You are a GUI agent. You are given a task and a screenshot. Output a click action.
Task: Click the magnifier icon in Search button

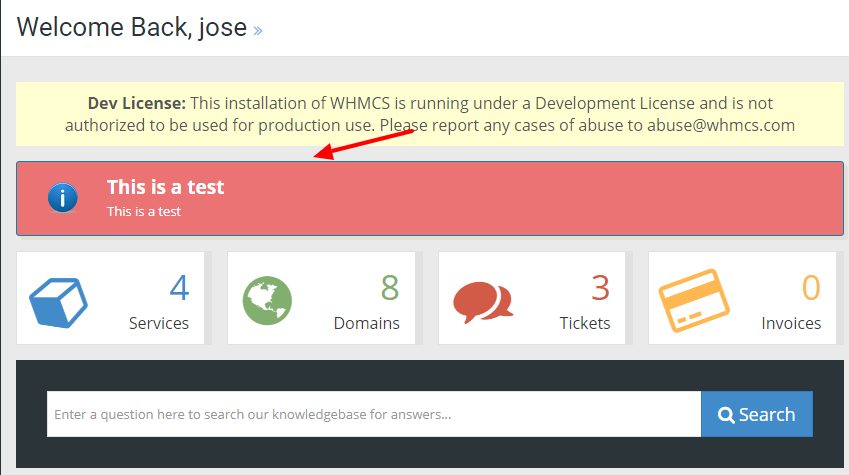[x=726, y=415]
